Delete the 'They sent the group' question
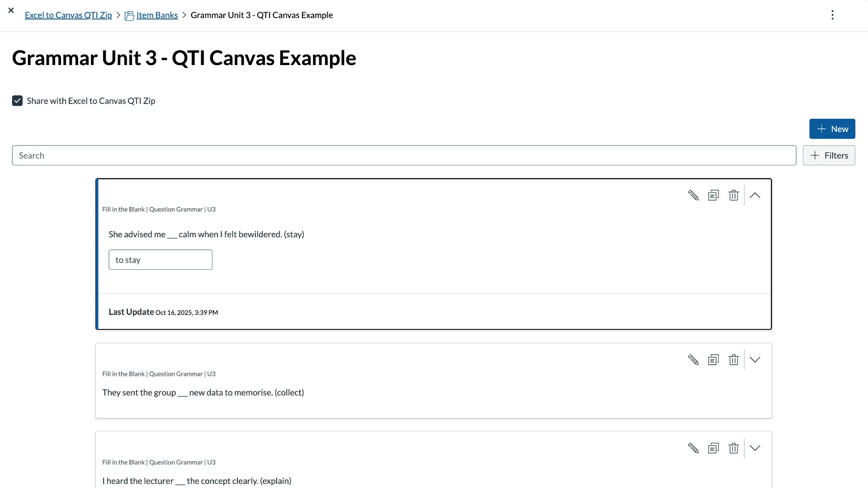This screenshot has height=488, width=868. pos(733,360)
